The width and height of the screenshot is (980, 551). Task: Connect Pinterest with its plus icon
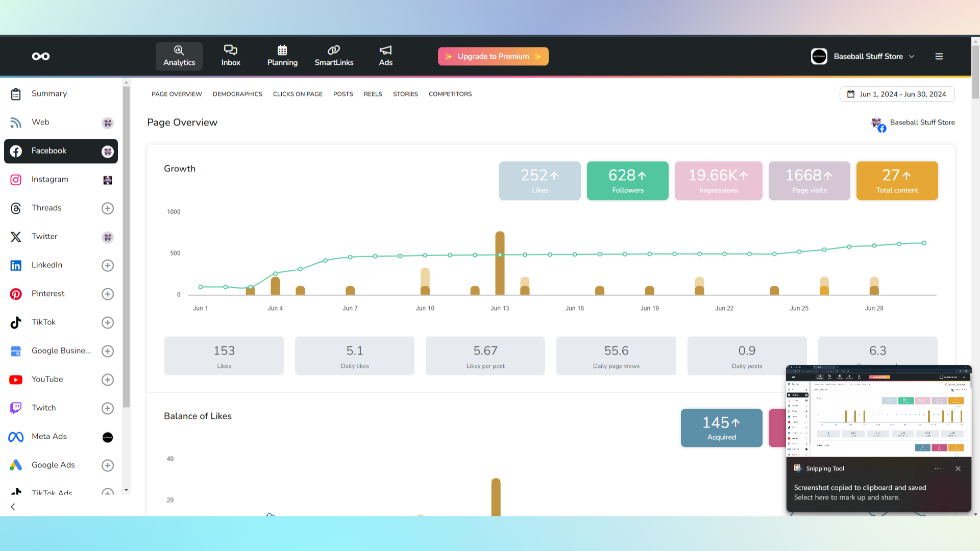(108, 294)
